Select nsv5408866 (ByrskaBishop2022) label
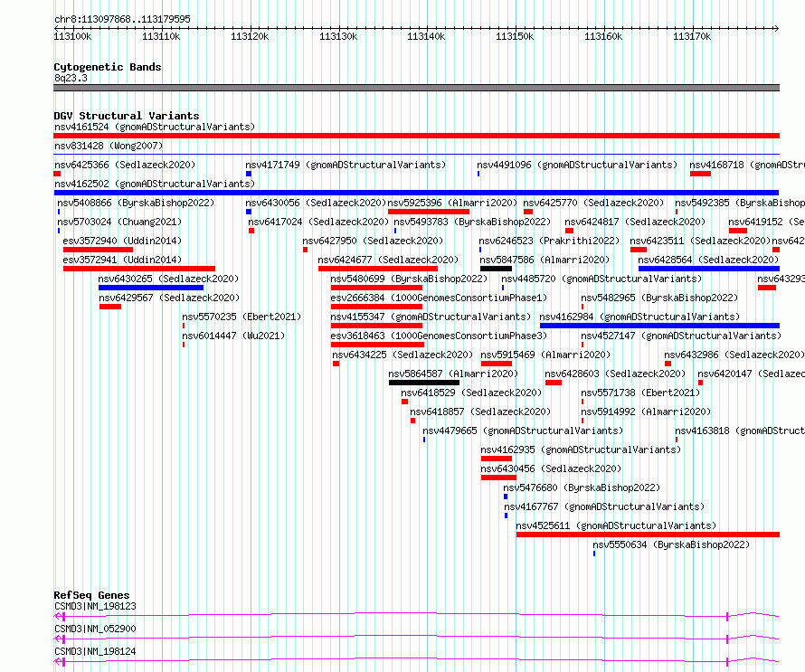Screen dimensions: 805x672 tap(136, 203)
